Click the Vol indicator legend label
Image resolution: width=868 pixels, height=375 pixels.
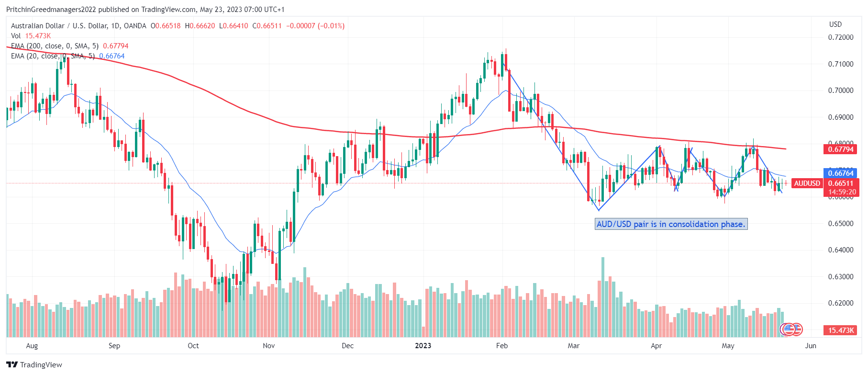coord(16,36)
